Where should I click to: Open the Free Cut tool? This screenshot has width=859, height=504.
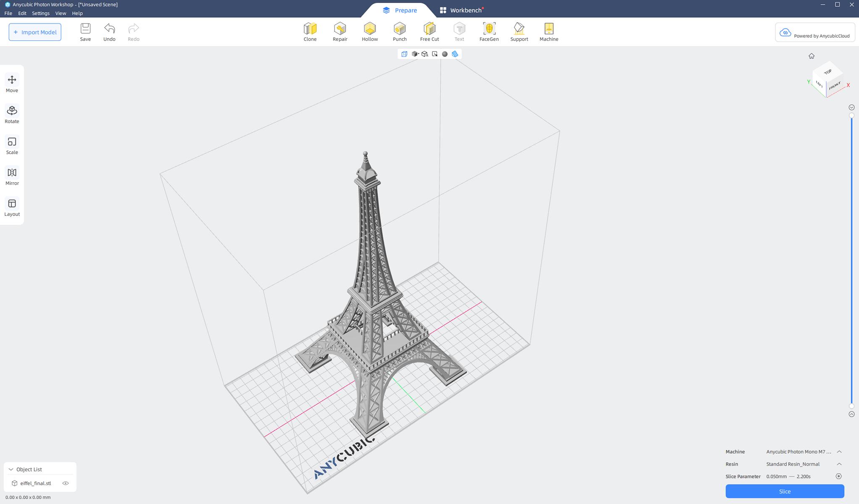point(429,32)
